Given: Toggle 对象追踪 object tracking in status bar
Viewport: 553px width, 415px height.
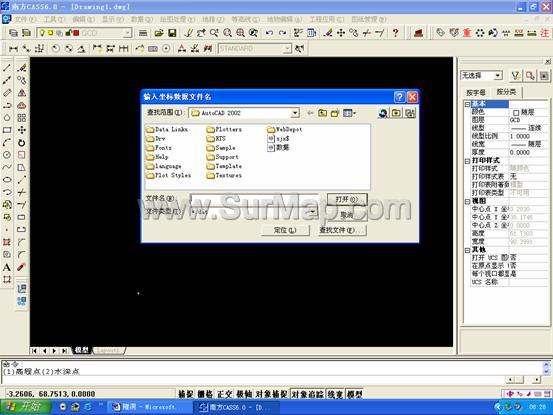Looking at the screenshot, I should [x=308, y=394].
